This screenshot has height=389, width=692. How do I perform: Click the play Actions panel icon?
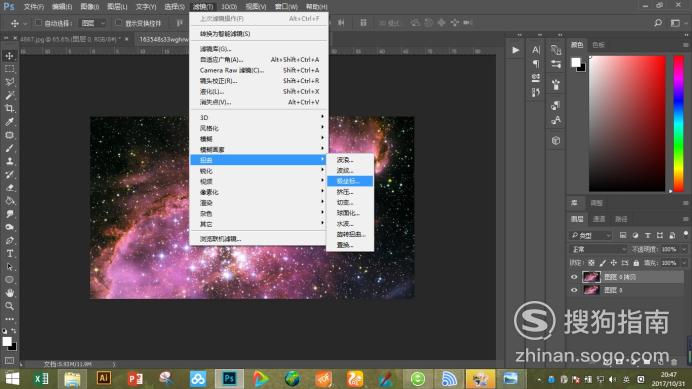pos(515,50)
